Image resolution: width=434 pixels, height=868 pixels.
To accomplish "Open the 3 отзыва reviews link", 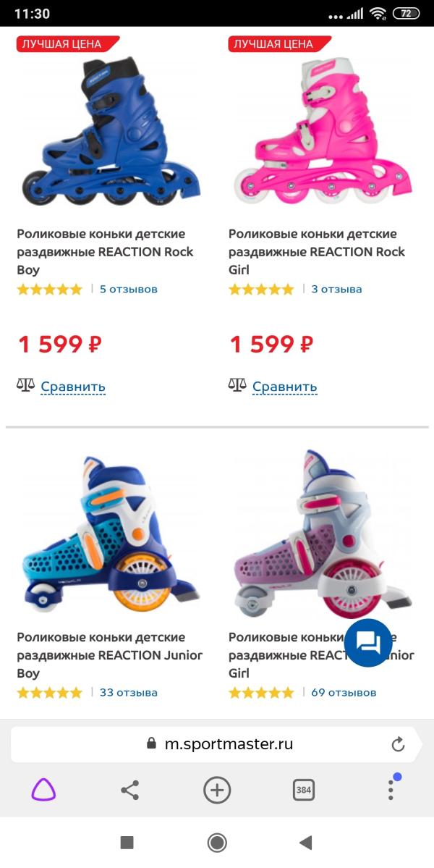I will click(x=336, y=289).
